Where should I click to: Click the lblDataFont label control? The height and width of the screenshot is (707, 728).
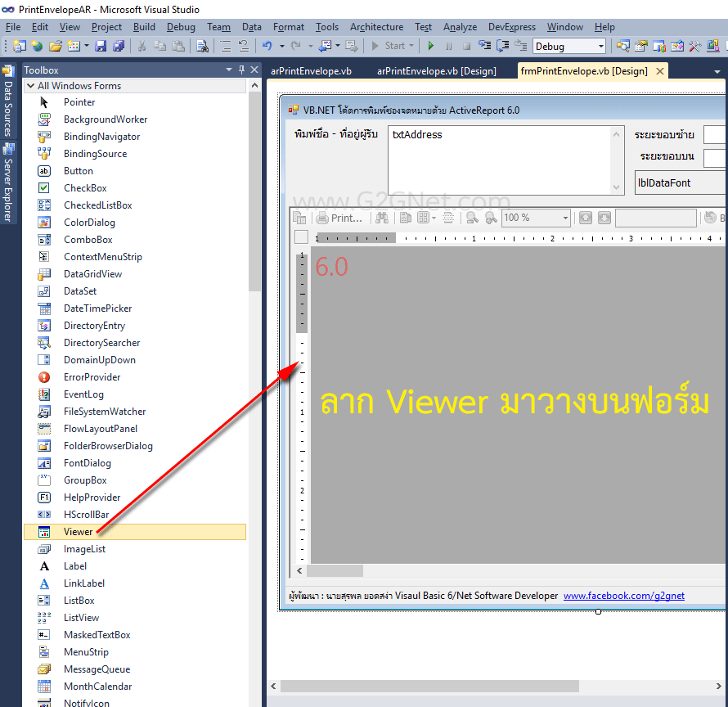tap(681, 182)
